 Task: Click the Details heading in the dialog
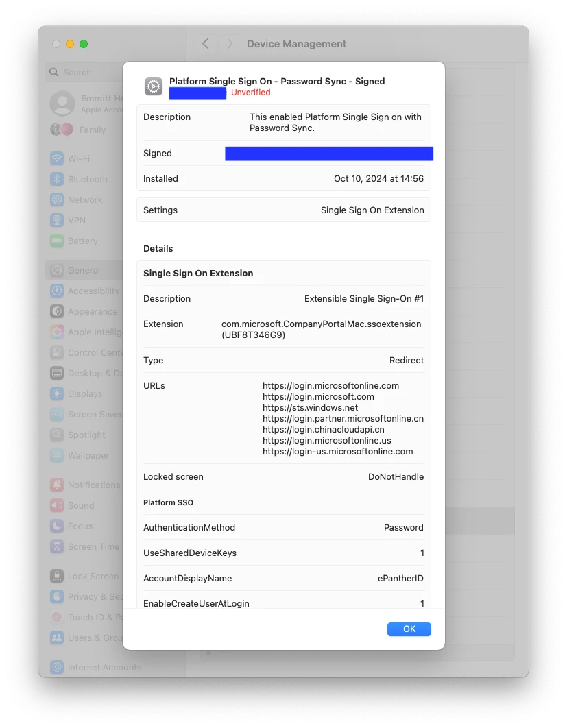tap(158, 248)
